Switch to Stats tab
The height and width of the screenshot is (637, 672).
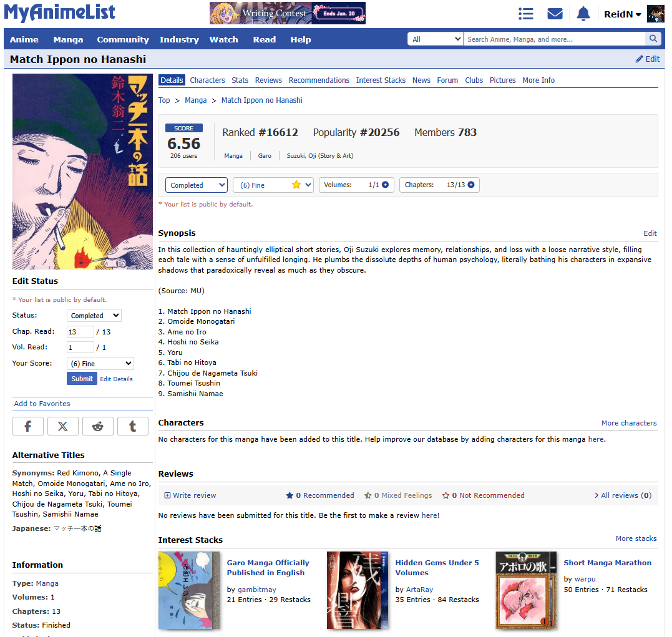click(240, 80)
